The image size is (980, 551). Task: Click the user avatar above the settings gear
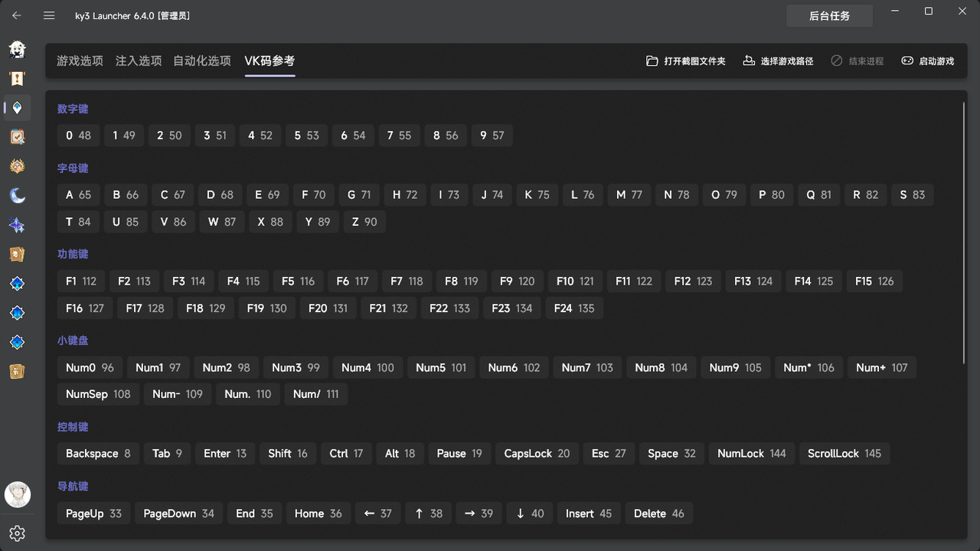coord(17,495)
